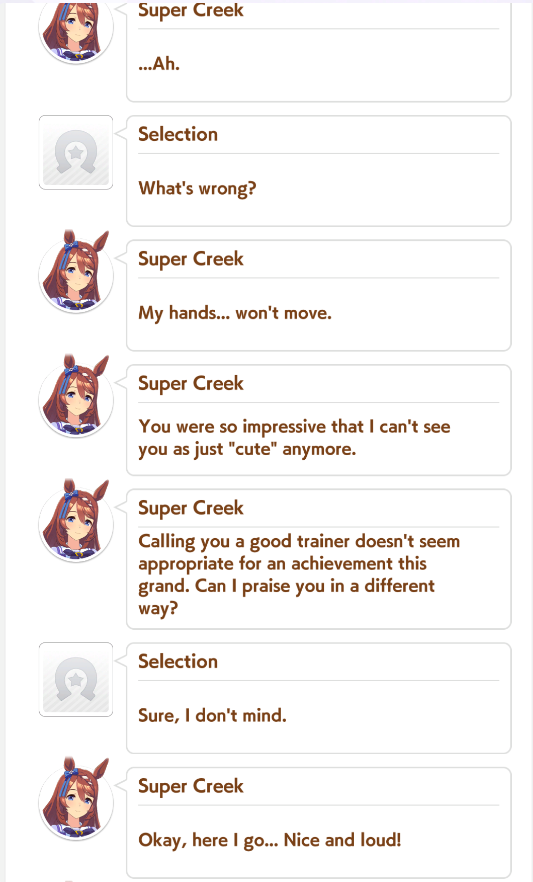Click the "Okay, here I go... Nice and loud!" line

[x=270, y=840]
